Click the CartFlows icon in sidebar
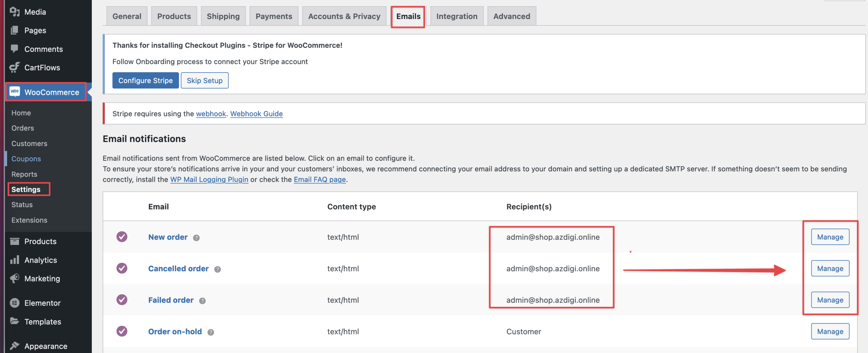The image size is (868, 353). [15, 67]
